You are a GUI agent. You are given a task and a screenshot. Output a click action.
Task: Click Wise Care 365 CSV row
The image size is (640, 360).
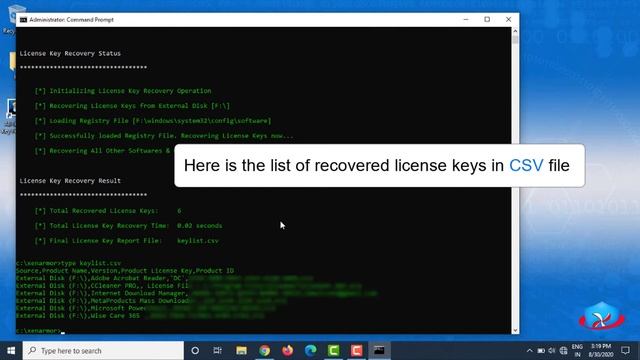pyautogui.click(x=140, y=316)
